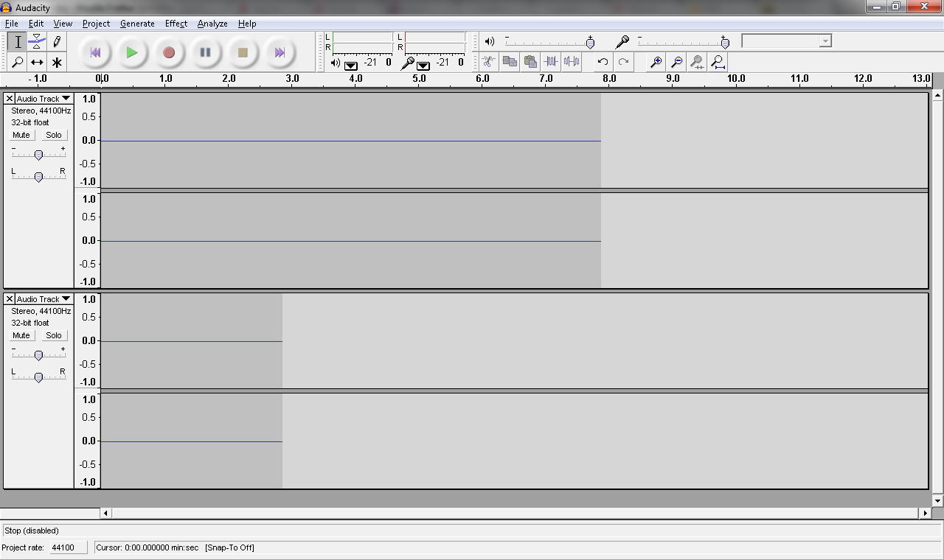Select the Multi-tool asterisk icon

[x=57, y=63]
